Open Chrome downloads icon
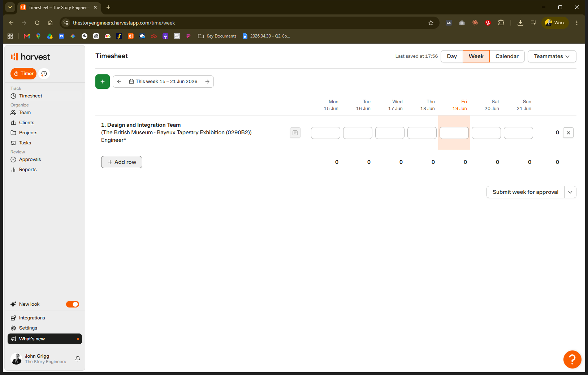Viewport: 588px width, 375px height. pyautogui.click(x=520, y=23)
